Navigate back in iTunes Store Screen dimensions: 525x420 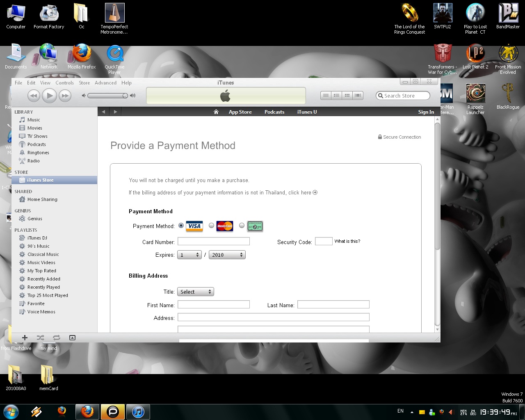coord(103,112)
